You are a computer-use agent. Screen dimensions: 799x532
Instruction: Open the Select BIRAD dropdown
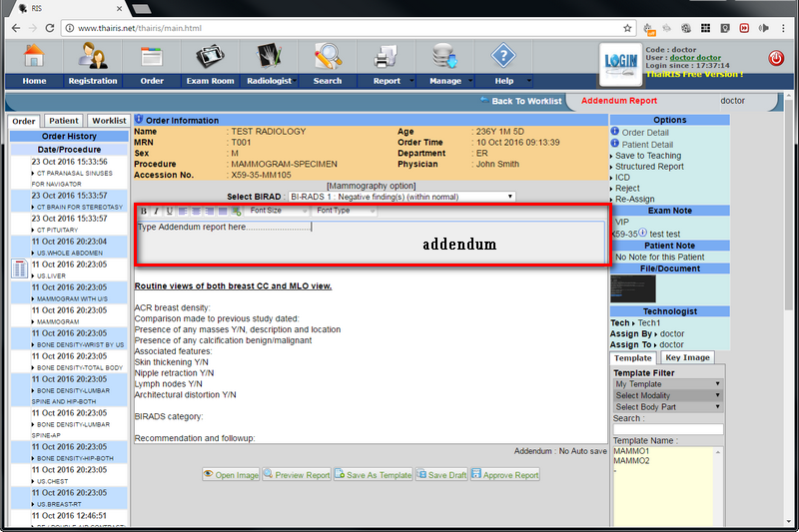coord(400,197)
